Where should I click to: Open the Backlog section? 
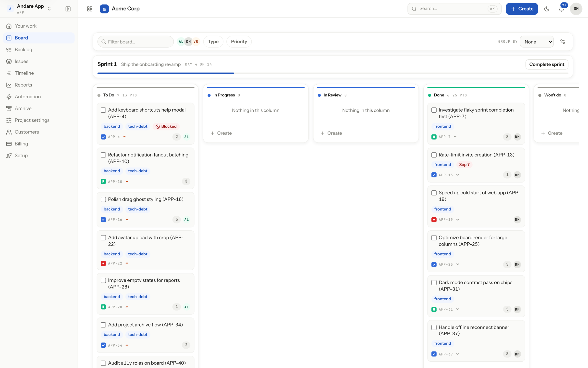[x=39, y=50]
